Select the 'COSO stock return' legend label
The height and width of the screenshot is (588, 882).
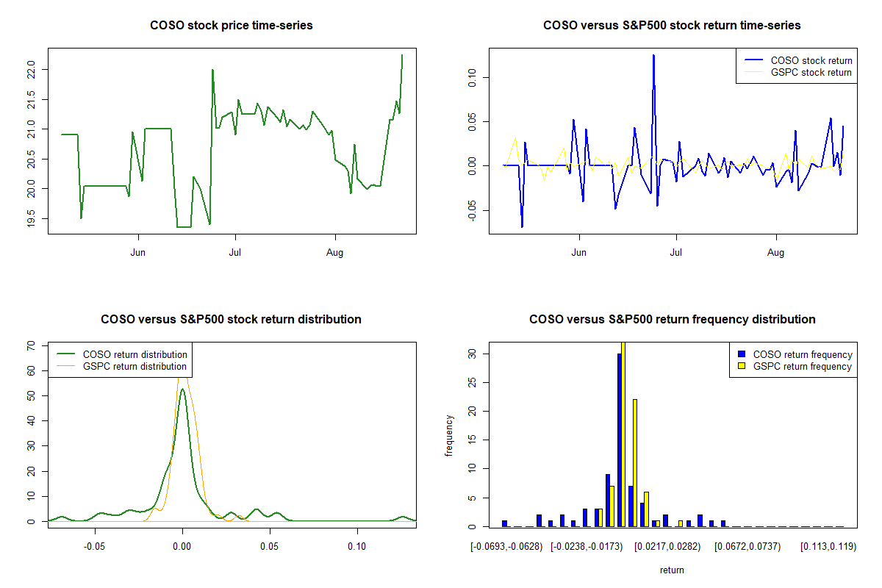tap(811, 60)
